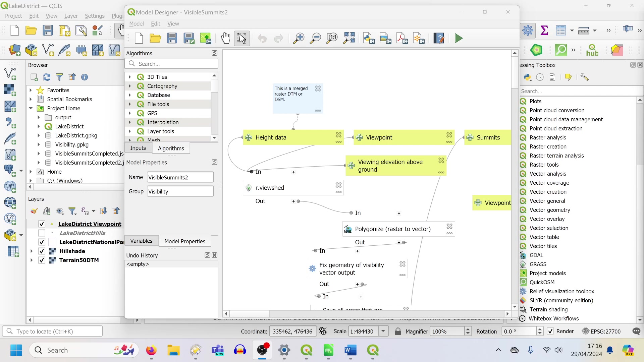Open the Python console icon in Processing Toolbox
Image resolution: width=644 pixels, height=362 pixels.
tap(527, 77)
